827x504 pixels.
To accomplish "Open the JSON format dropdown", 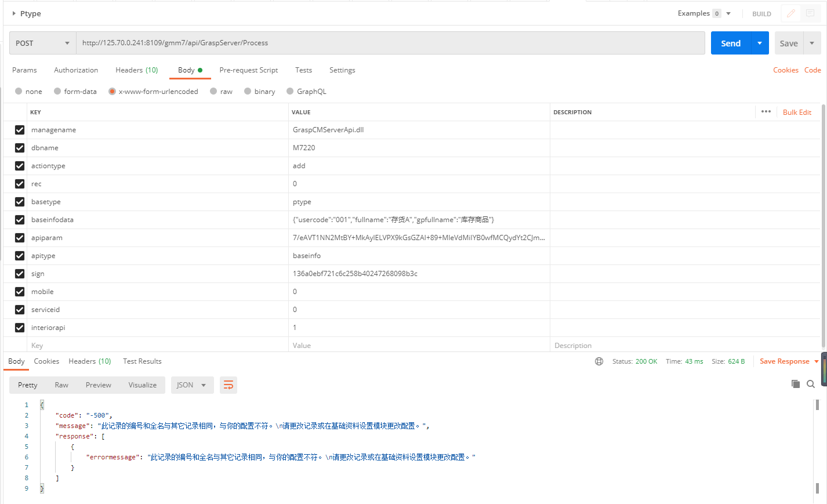I will pos(191,385).
